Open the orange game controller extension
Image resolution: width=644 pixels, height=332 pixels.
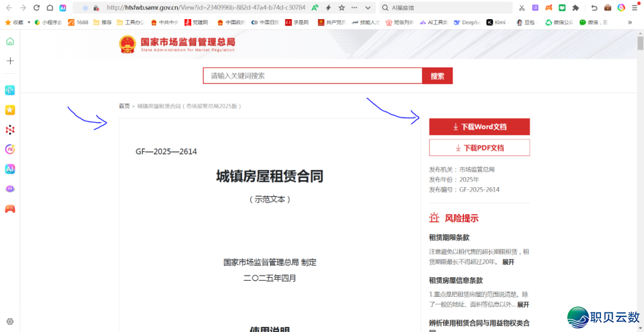pyautogui.click(x=549, y=7)
